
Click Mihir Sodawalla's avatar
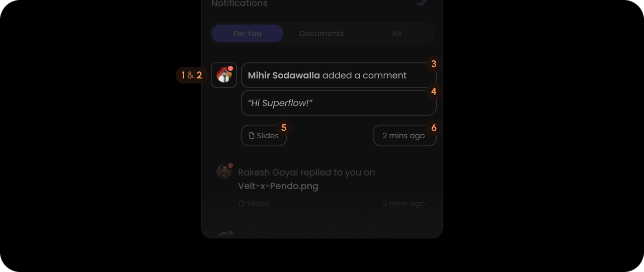point(224,75)
